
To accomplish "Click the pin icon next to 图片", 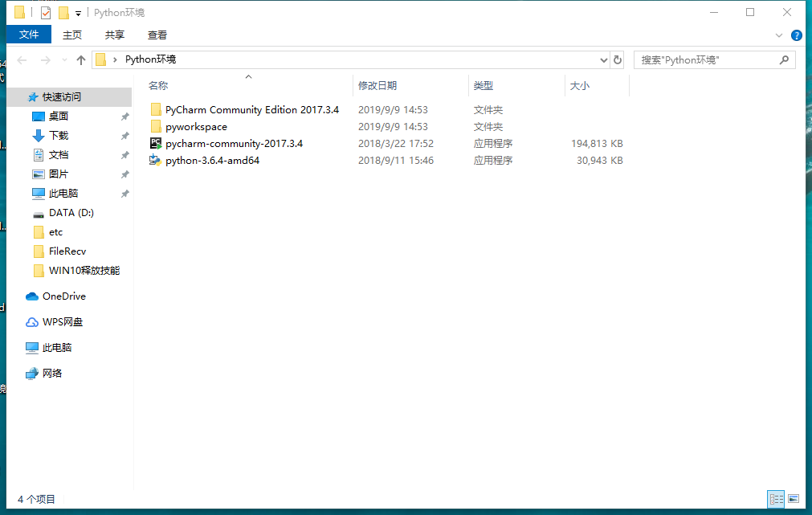I will [x=124, y=174].
